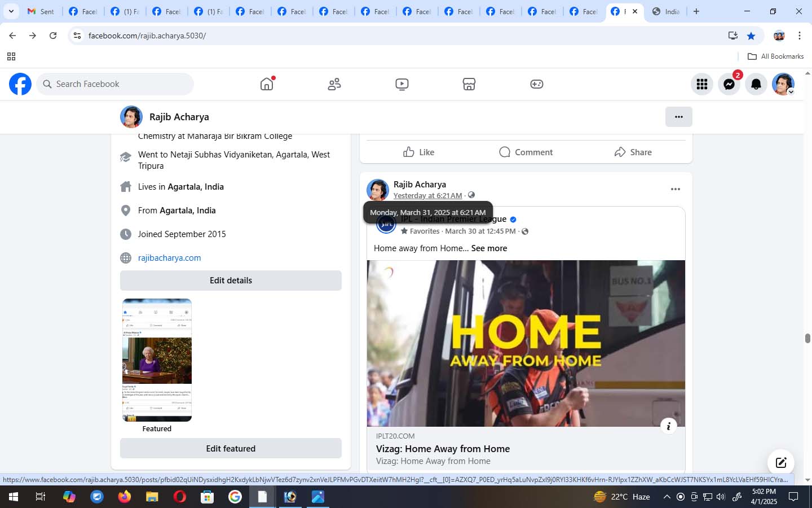Click the info icon on the link image
The height and width of the screenshot is (508, 812).
pos(668,426)
